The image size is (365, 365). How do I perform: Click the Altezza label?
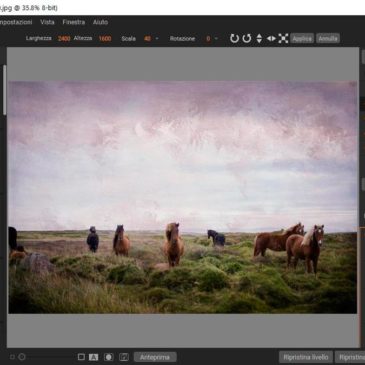83,38
